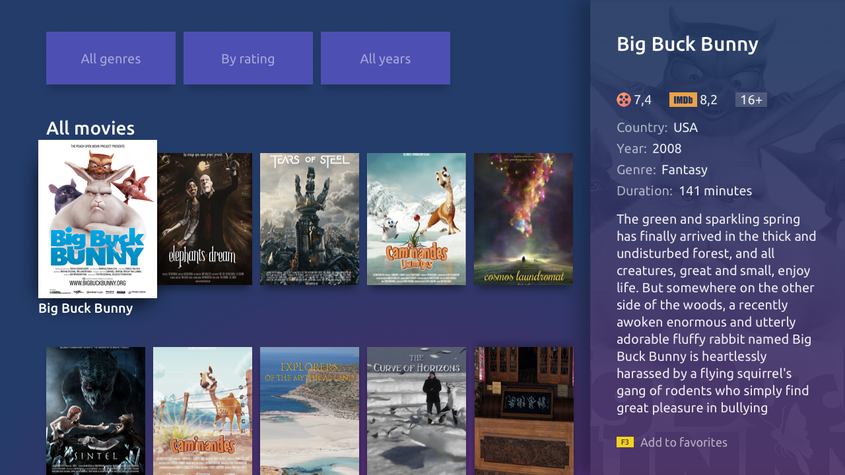Click the Big Buck Bunny caption under poster
Image resolution: width=845 pixels, height=475 pixels.
86,308
